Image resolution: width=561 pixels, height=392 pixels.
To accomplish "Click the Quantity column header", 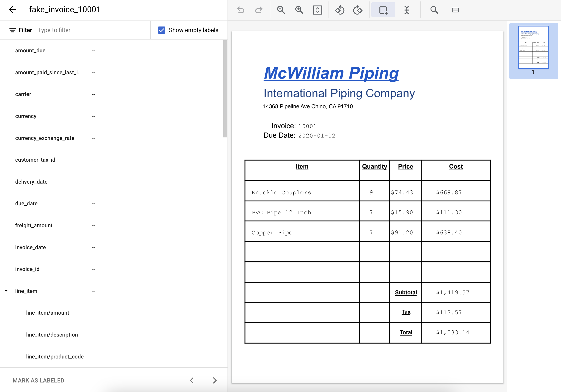I will 374,167.
